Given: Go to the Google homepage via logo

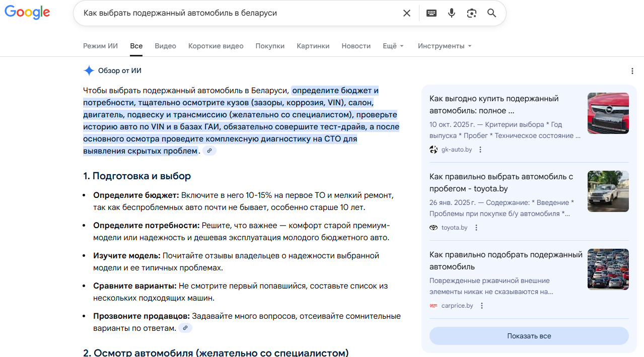Looking at the screenshot, I should (27, 13).
